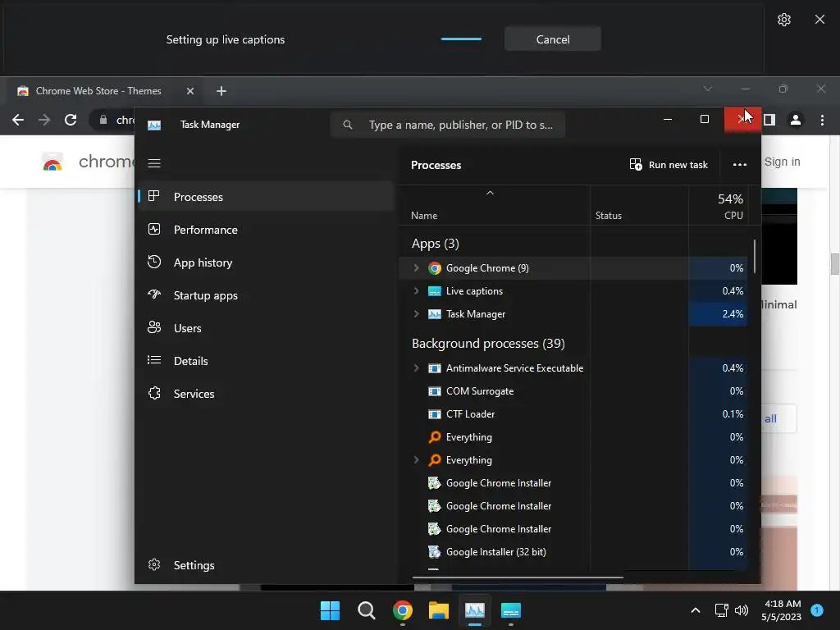840x630 pixels.
Task: Show hidden tray icons chevron
Action: click(696, 610)
